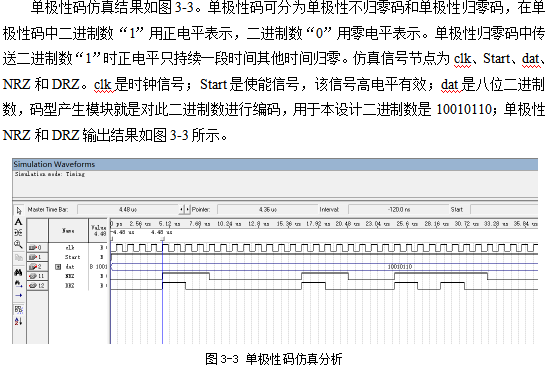Click the snap-to-grid toolbar icon
This screenshot has height=372, width=548.
(19, 309)
